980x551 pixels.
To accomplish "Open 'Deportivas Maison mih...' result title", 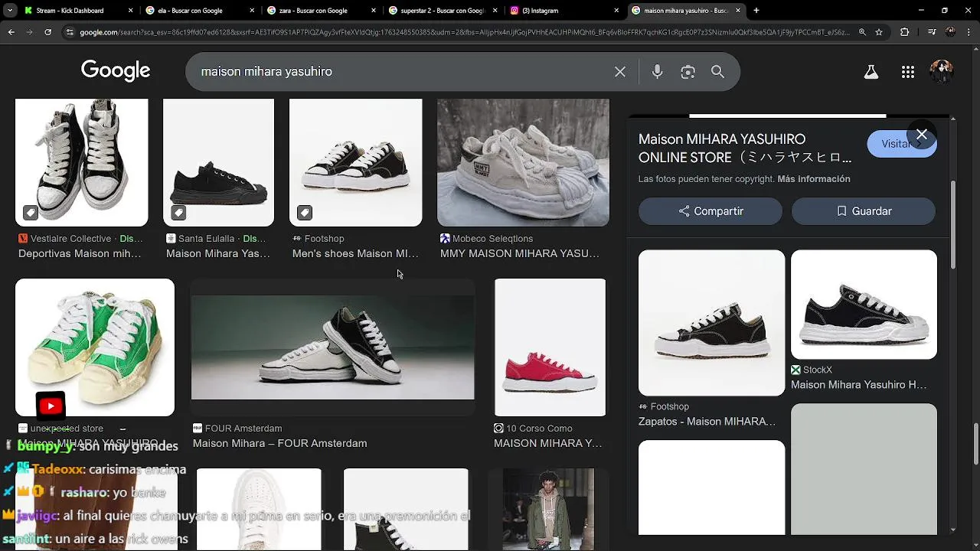I will pos(80,253).
